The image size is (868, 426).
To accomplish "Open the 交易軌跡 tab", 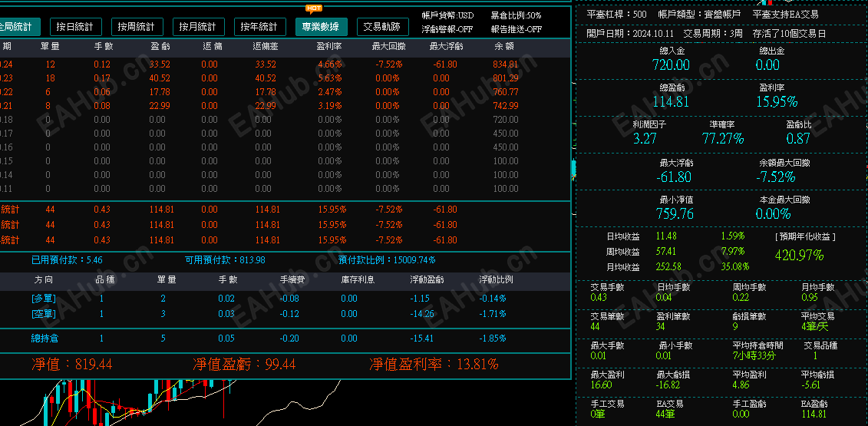I will 382,27.
